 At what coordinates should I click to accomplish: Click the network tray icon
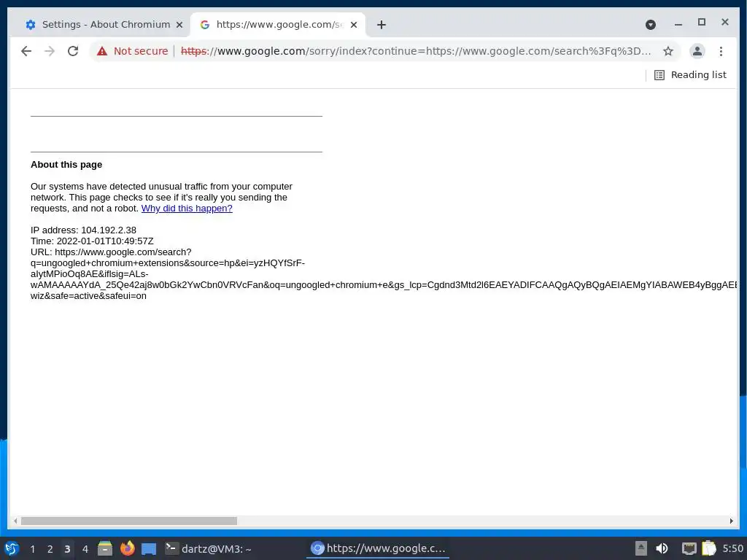click(x=689, y=548)
